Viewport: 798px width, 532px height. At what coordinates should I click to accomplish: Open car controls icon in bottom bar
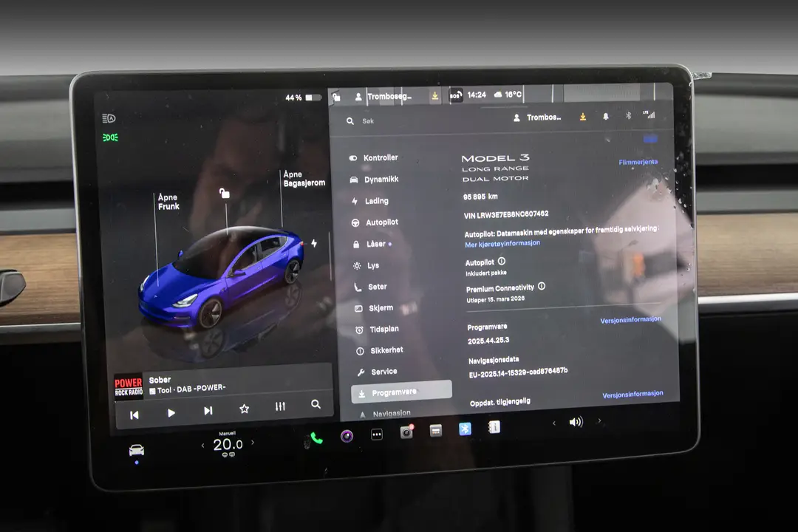pos(137,450)
